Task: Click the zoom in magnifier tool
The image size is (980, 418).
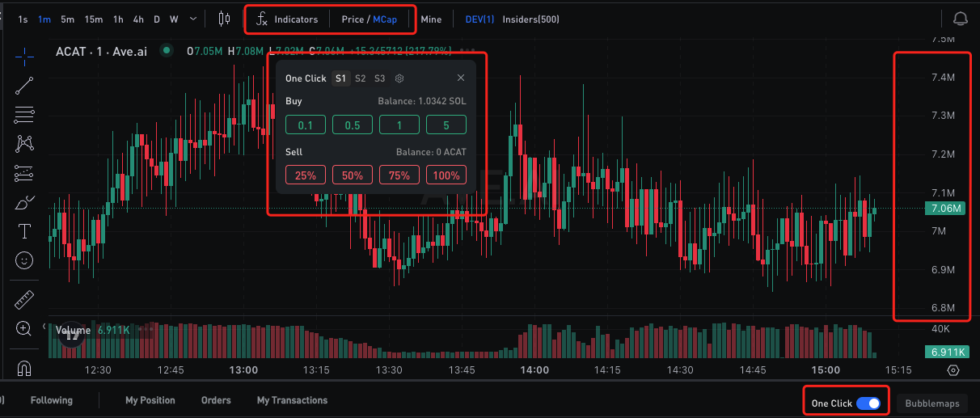Action: tap(24, 328)
